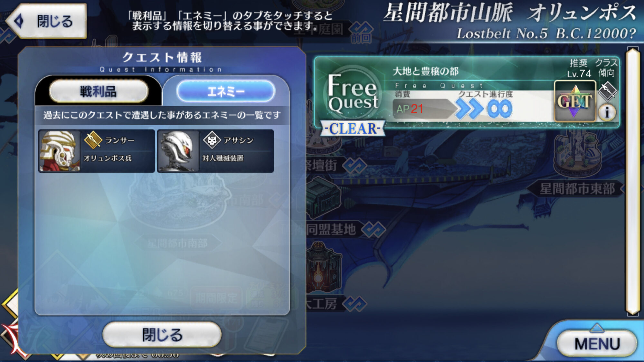Click the Assassin skull class icon
The width and height of the screenshot is (644, 362).
pos(212,140)
